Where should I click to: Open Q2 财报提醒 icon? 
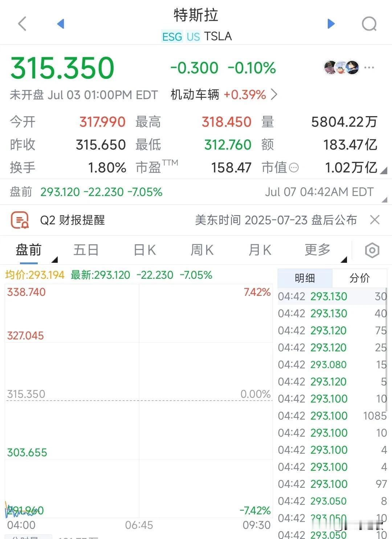click(20, 220)
